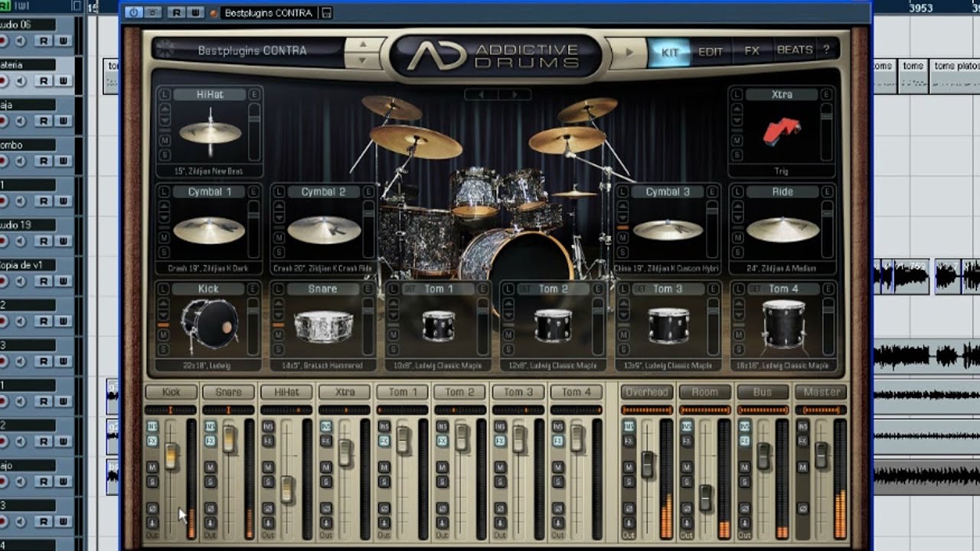Click the play preview button in header
The image size is (980, 551).
click(x=629, y=52)
